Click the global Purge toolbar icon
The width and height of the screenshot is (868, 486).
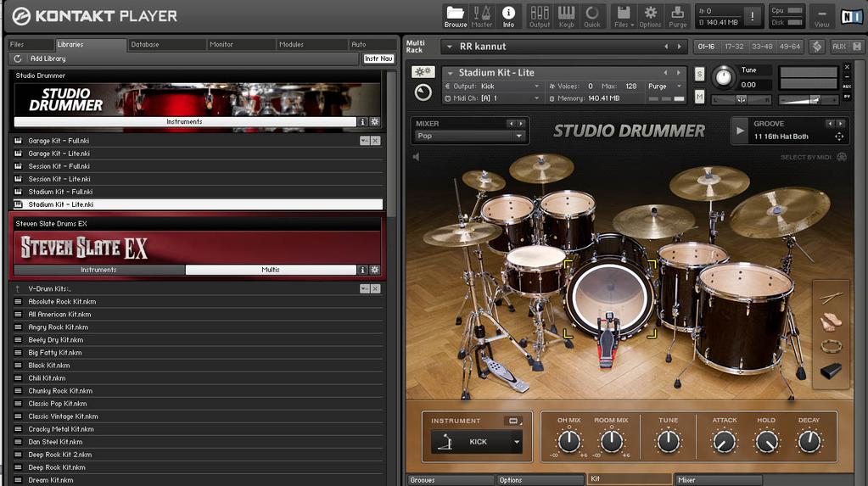click(677, 16)
